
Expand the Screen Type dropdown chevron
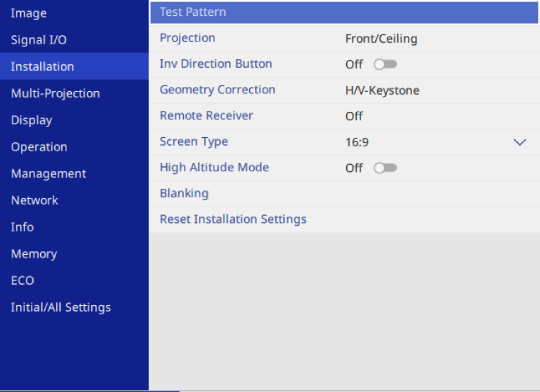(x=520, y=142)
